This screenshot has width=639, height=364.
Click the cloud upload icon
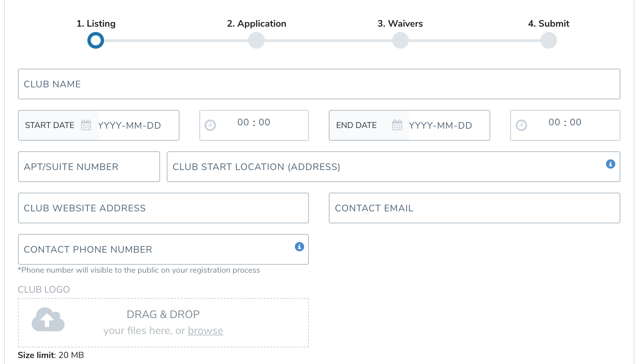coord(48,319)
